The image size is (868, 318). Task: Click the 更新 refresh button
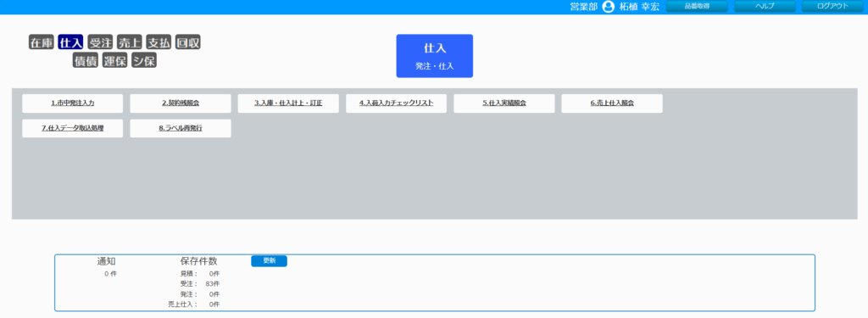pyautogui.click(x=269, y=261)
